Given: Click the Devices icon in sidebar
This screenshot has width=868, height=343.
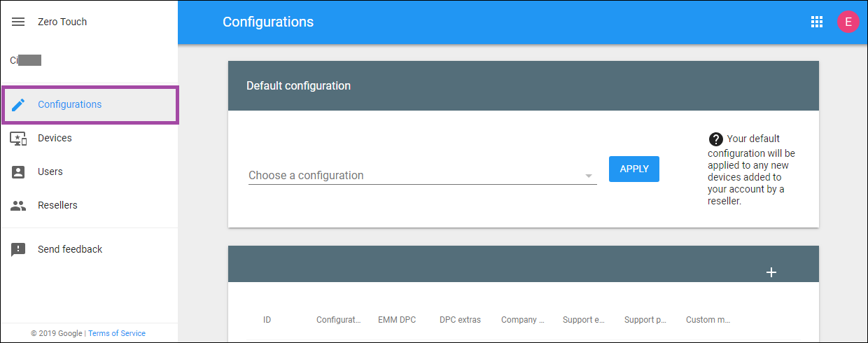Looking at the screenshot, I should click(x=18, y=138).
